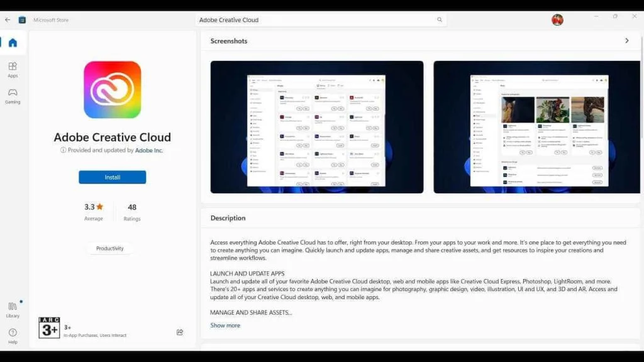Click the Adobe Creative Cloud title text

[x=113, y=137]
